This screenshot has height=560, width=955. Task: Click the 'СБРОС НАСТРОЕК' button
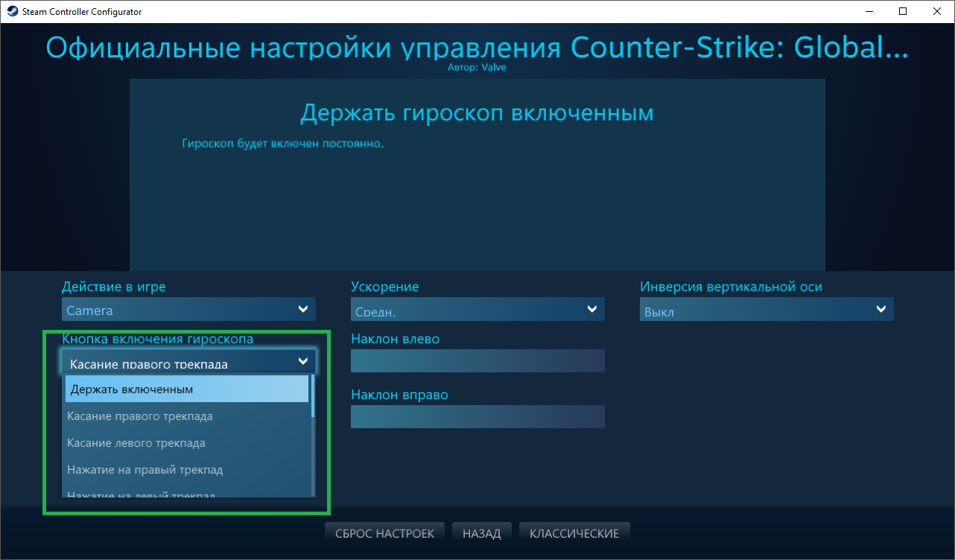coord(384,533)
